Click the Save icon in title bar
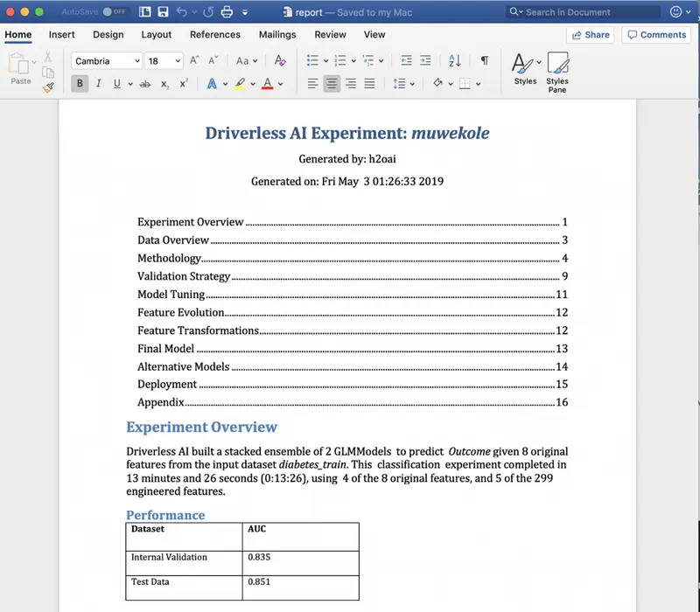Viewport: 700px width, 612px height. point(164,12)
